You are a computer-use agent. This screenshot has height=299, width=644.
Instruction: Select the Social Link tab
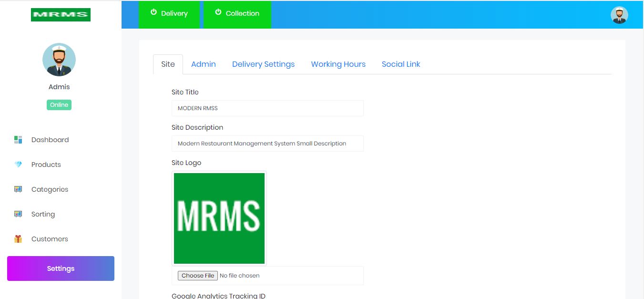(400, 64)
